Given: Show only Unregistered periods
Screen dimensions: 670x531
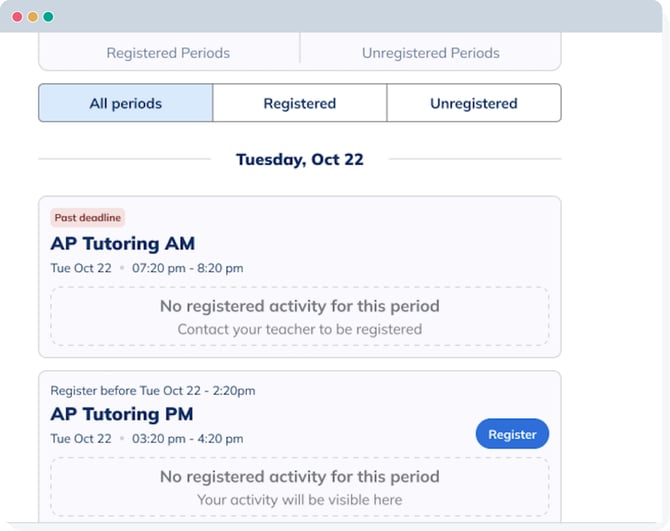Looking at the screenshot, I should pyautogui.click(x=473, y=103).
